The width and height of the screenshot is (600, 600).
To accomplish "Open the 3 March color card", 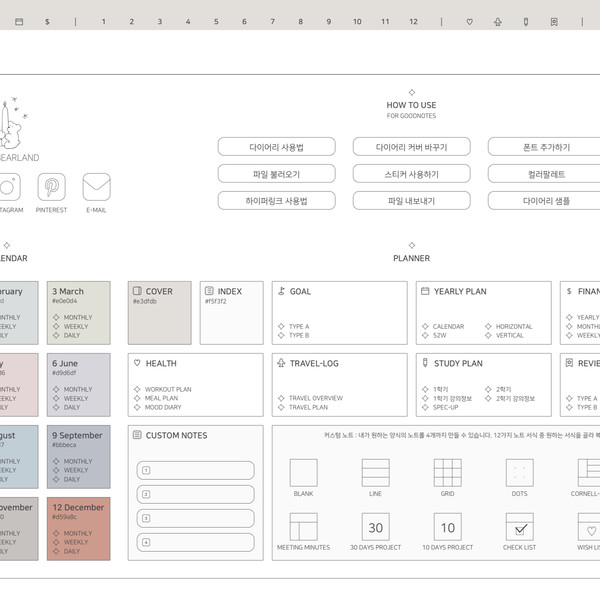I will pyautogui.click(x=78, y=313).
